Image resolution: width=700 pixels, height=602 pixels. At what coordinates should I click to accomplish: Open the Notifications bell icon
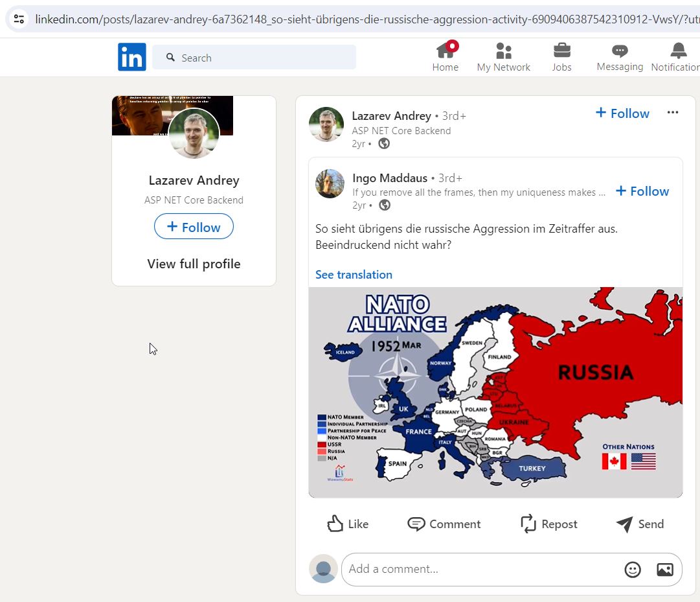[x=678, y=51]
